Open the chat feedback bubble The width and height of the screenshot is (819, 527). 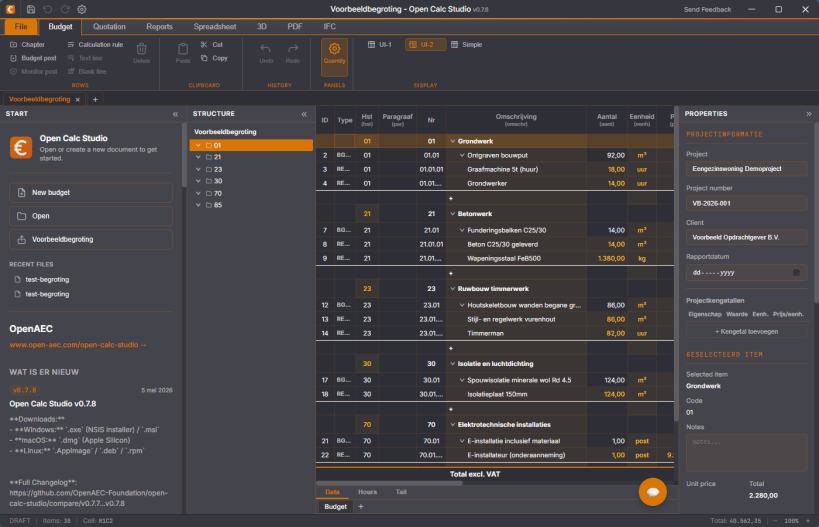click(652, 491)
